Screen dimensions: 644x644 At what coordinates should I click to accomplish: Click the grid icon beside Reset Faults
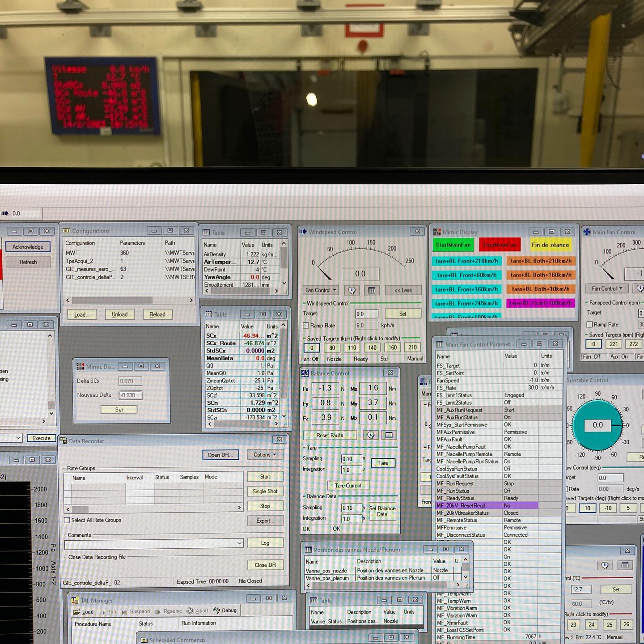(x=388, y=435)
